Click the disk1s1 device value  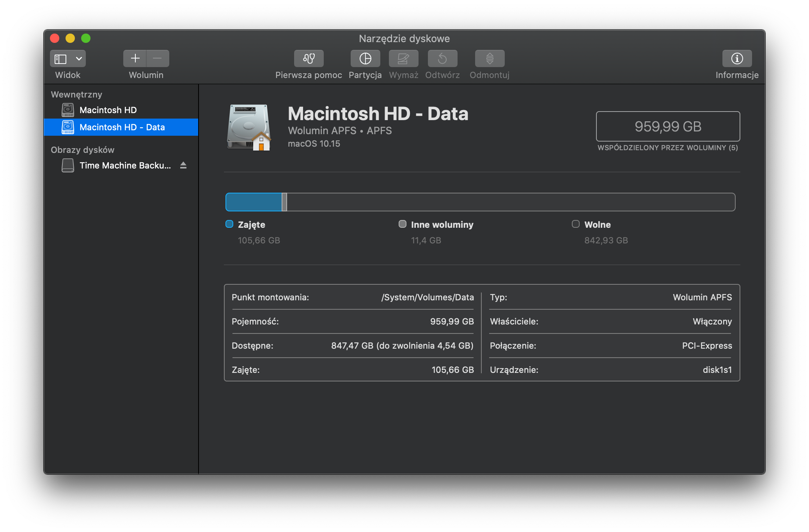tap(717, 370)
